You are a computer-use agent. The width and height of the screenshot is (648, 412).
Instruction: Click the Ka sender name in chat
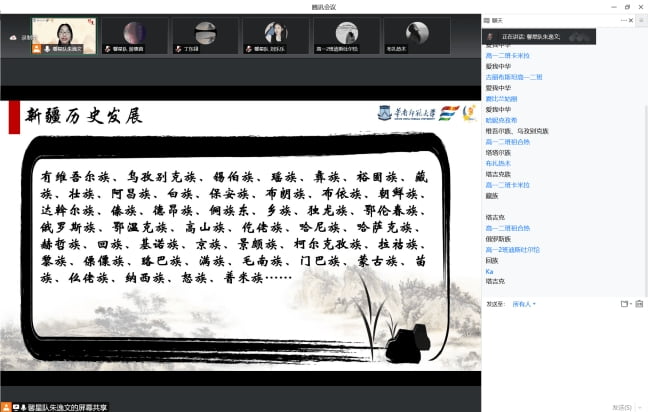[x=489, y=270]
